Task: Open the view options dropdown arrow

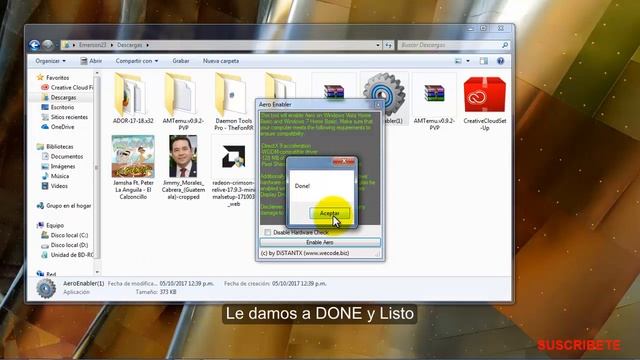Action: tap(468, 61)
